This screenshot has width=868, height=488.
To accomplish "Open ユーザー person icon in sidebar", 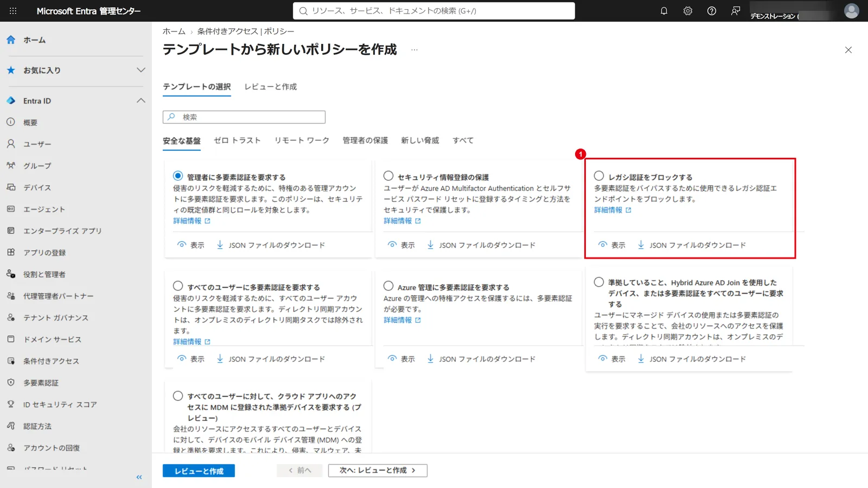I will click(11, 144).
